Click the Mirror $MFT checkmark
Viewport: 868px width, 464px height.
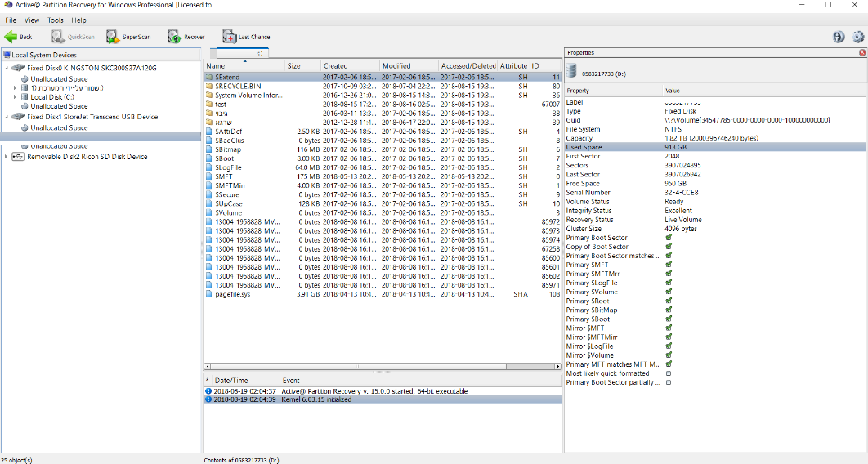669,328
